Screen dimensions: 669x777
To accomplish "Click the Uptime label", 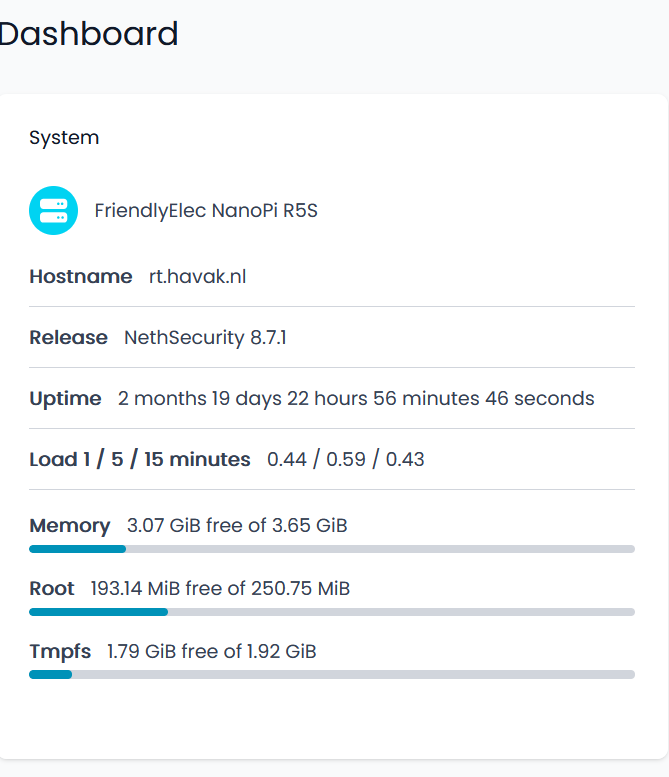I will click(65, 398).
